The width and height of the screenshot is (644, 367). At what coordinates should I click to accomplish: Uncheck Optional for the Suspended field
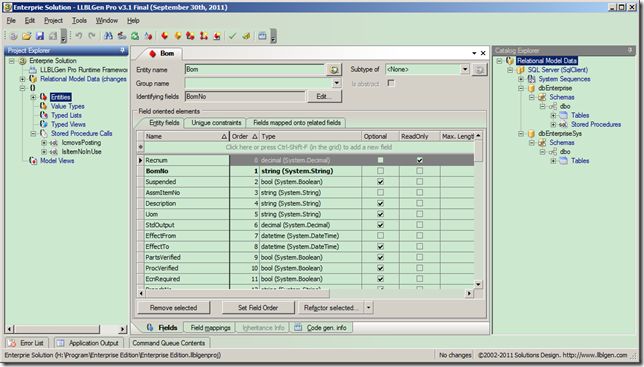tap(380, 181)
